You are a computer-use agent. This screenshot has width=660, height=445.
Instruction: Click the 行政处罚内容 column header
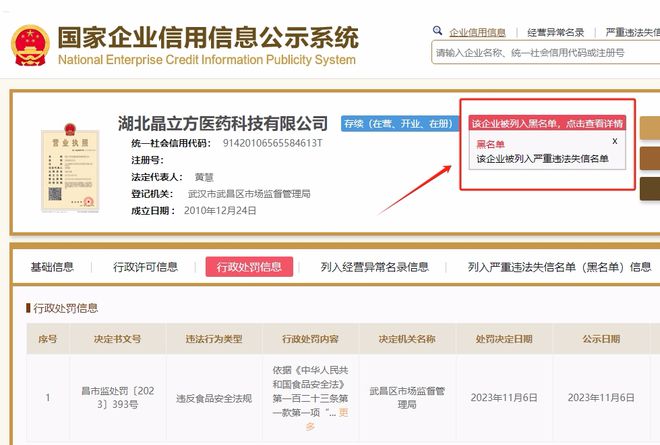coord(310,339)
